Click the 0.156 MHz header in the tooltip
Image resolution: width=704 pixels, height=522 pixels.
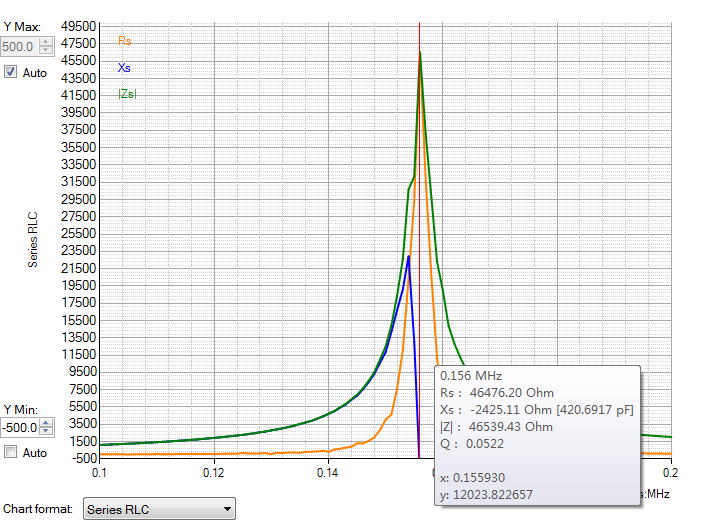[x=469, y=376]
